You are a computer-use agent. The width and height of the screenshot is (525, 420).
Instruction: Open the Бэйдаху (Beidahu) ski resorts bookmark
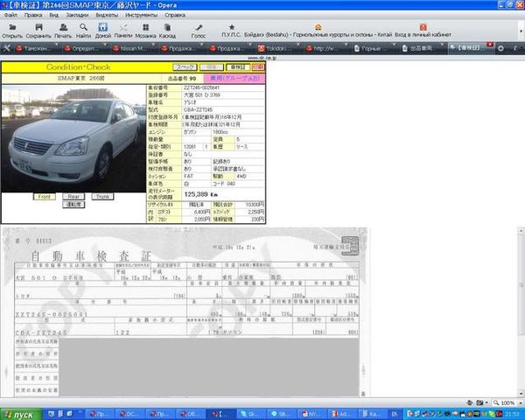[x=318, y=31]
